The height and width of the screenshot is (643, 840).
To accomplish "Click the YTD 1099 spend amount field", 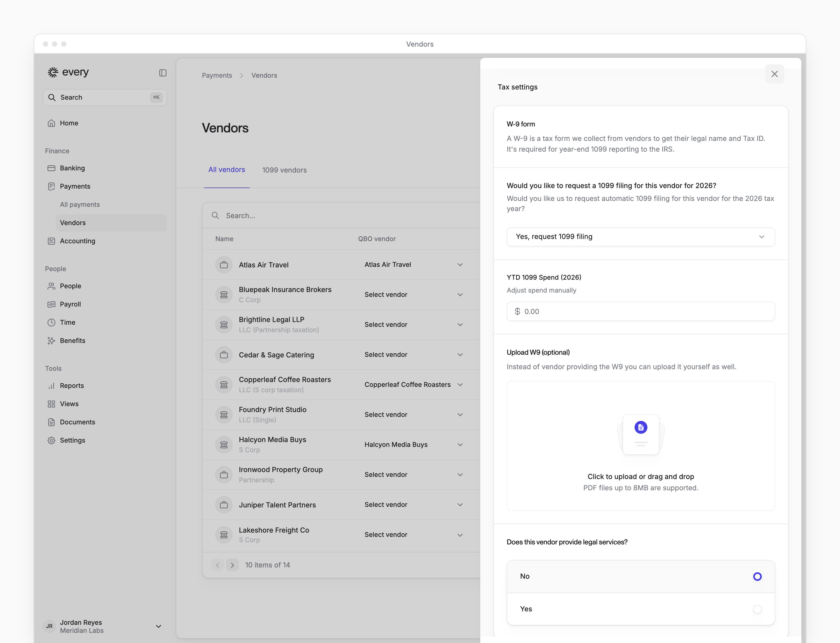I will coord(641,312).
